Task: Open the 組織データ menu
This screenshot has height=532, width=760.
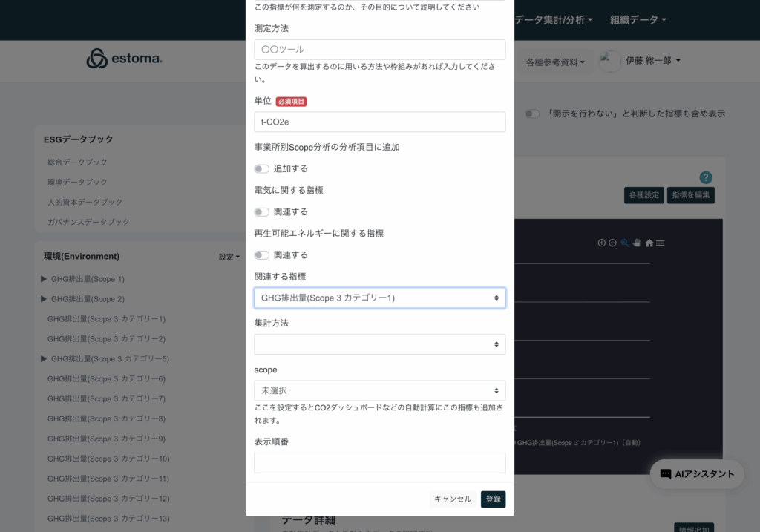Action: pyautogui.click(x=638, y=20)
